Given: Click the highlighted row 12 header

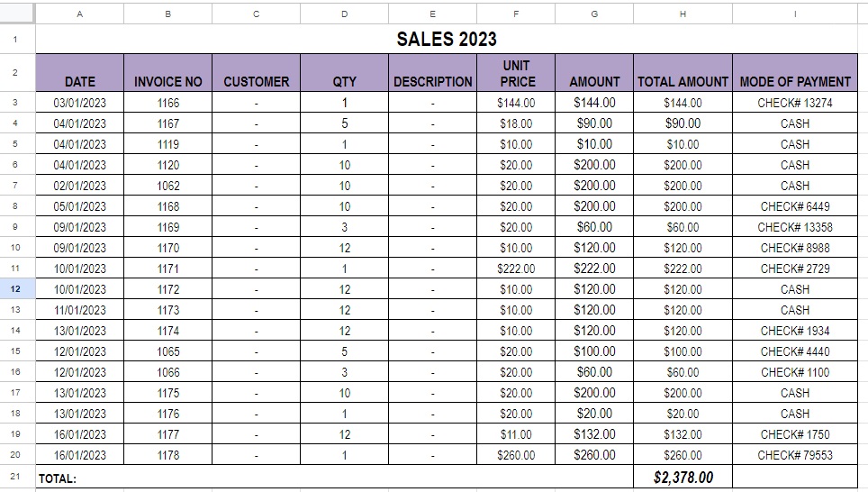Looking at the screenshot, I should point(16,289).
